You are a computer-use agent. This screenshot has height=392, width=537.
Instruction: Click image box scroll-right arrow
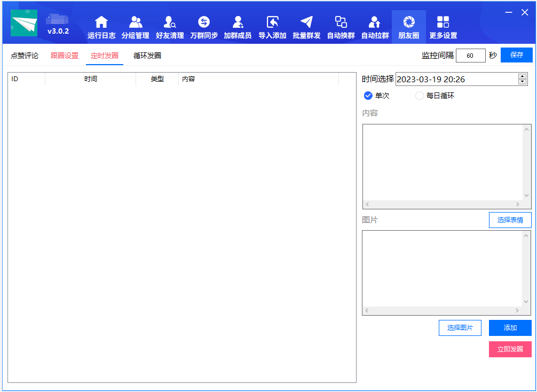pos(517,310)
